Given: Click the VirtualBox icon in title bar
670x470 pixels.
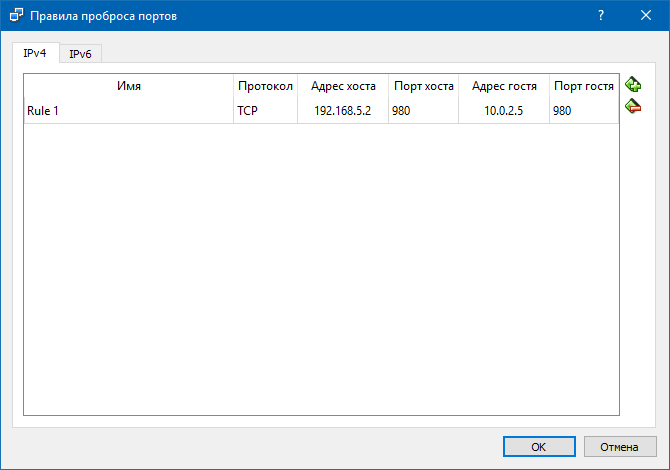Looking at the screenshot, I should pos(15,16).
